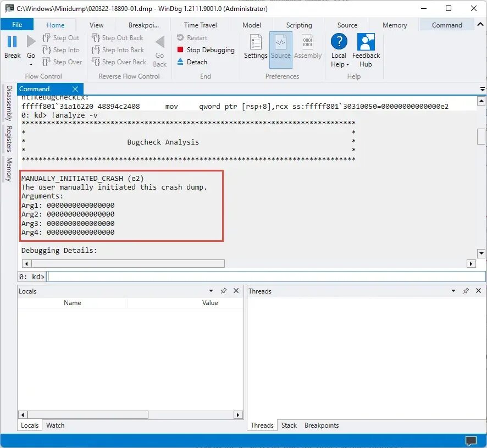Click the Detach eject icon
This screenshot has height=448, width=487.
180,62
